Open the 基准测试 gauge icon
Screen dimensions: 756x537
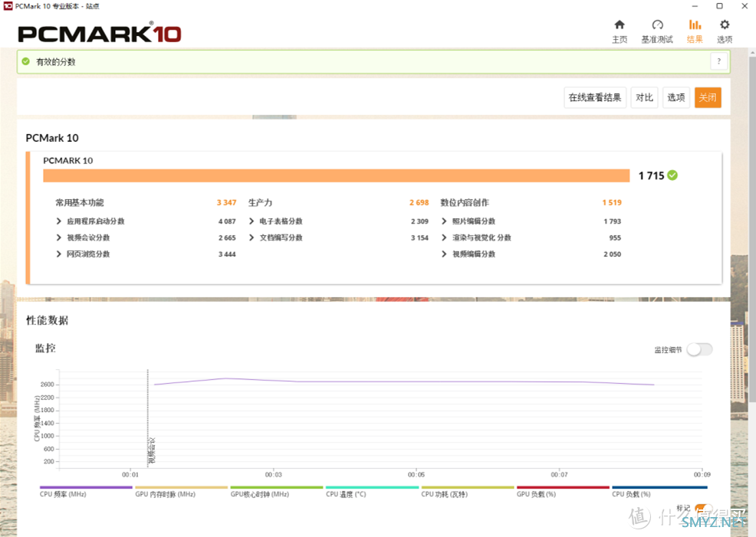pyautogui.click(x=657, y=25)
